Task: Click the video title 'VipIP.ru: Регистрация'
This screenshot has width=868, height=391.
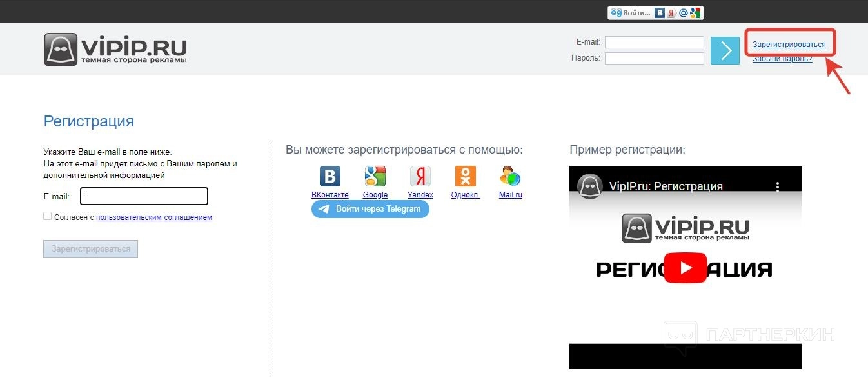Action: [666, 186]
